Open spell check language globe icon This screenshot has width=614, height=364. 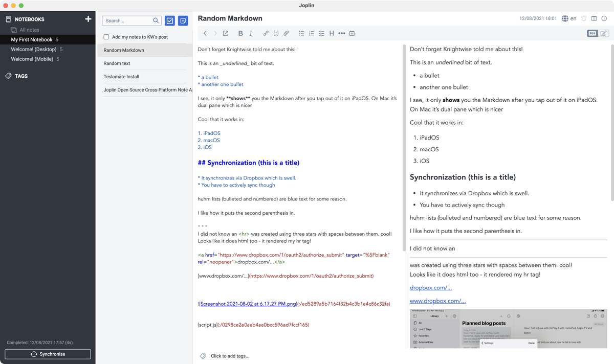click(x=565, y=18)
